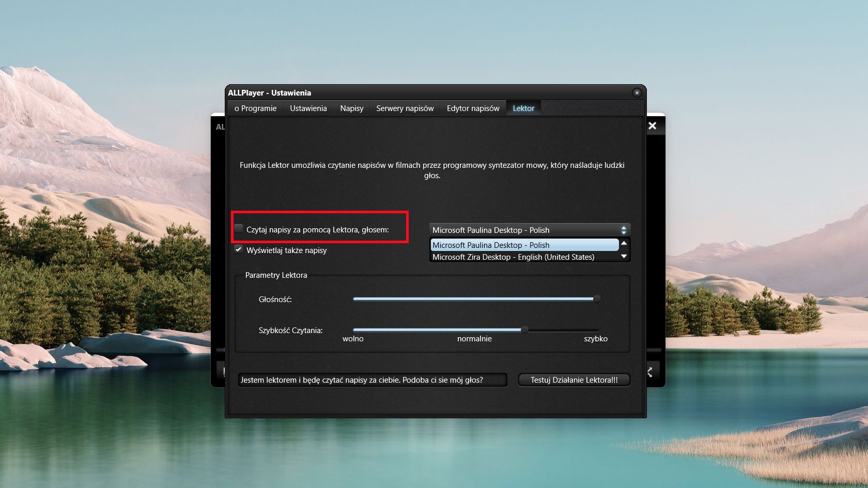Viewport: 868px width, 488px height.
Task: Close the Ustawienia dialog with round button
Action: point(637,93)
